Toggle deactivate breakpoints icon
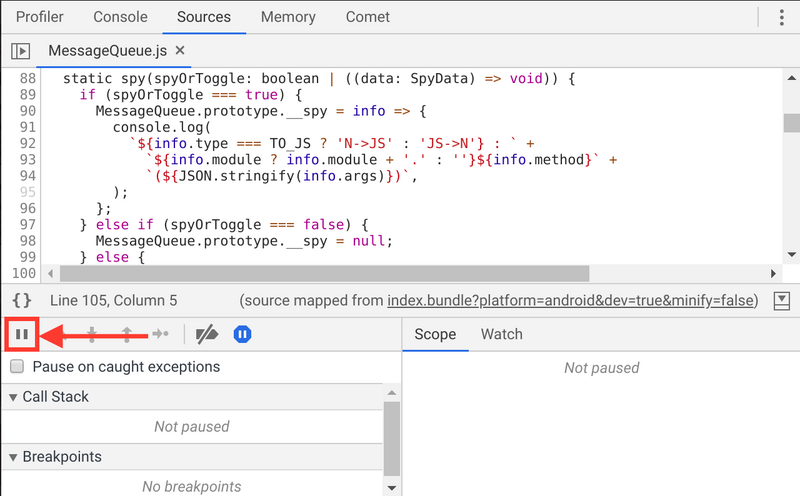Image resolution: width=800 pixels, height=496 pixels. tap(207, 334)
